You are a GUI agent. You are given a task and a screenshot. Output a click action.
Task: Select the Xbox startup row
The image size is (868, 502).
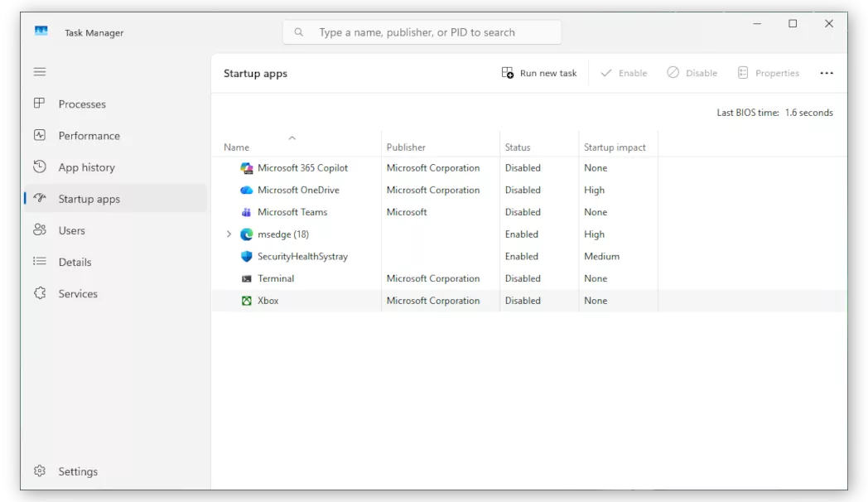click(268, 300)
